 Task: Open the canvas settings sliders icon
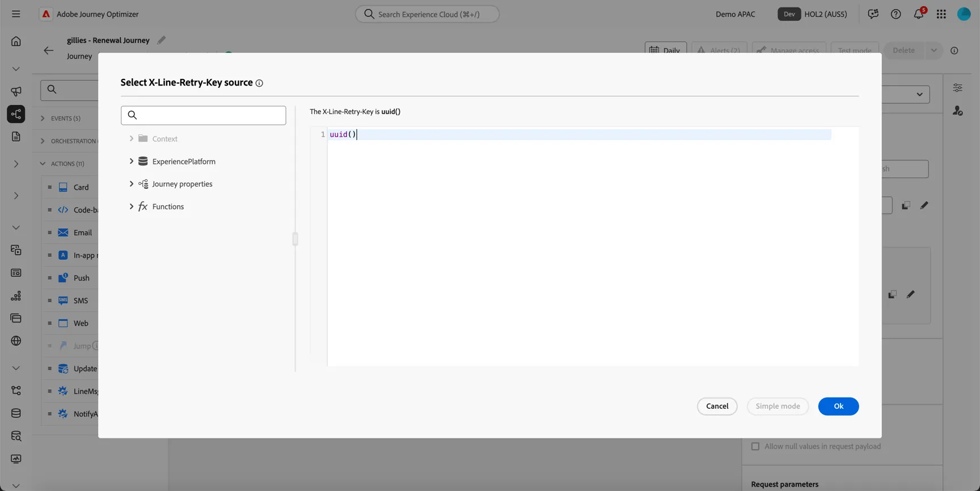[957, 88]
